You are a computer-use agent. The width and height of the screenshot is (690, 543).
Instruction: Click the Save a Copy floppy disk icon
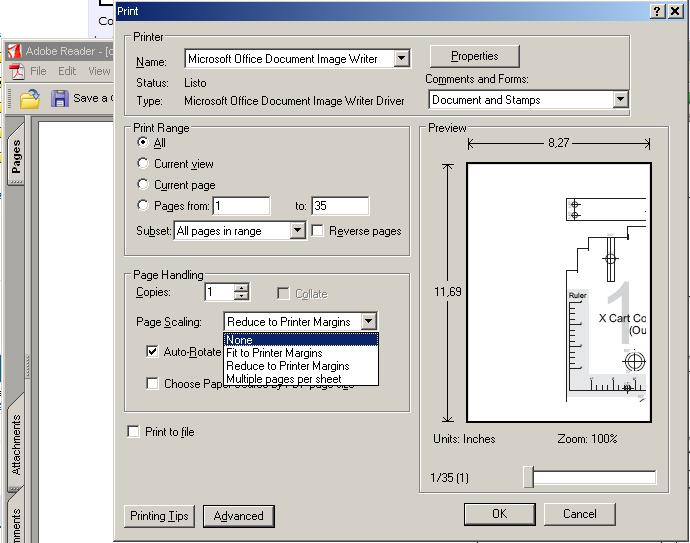point(60,98)
